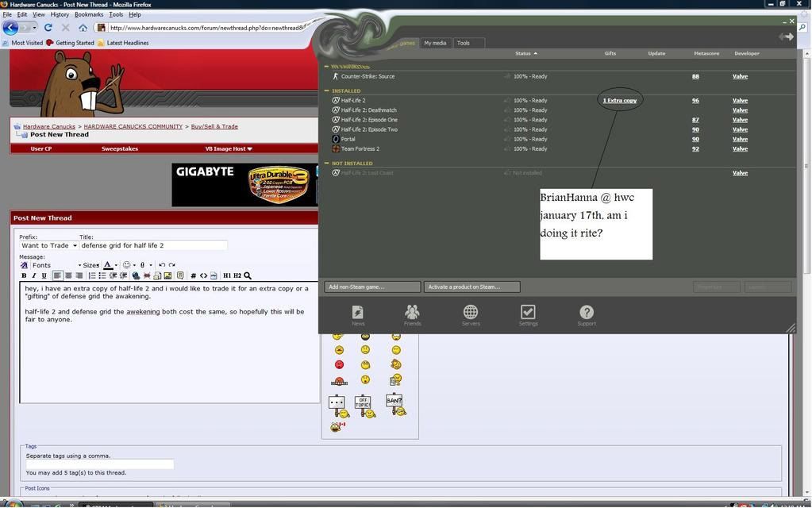Open the Firefox History menu
Screen dimensions: 812x508
pyautogui.click(x=60, y=14)
